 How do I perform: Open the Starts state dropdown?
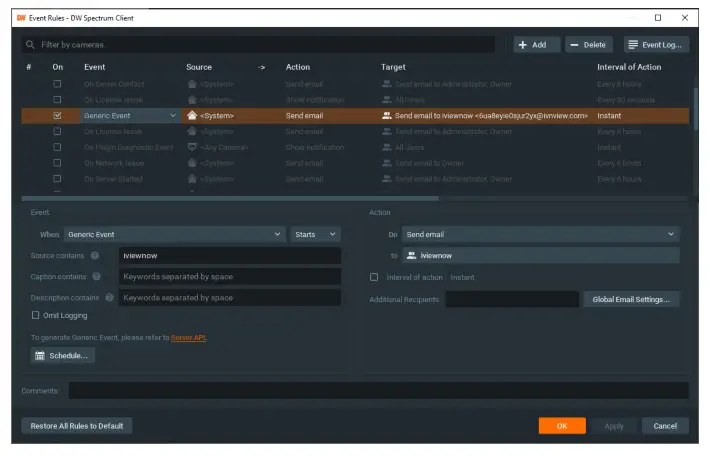[x=316, y=235]
